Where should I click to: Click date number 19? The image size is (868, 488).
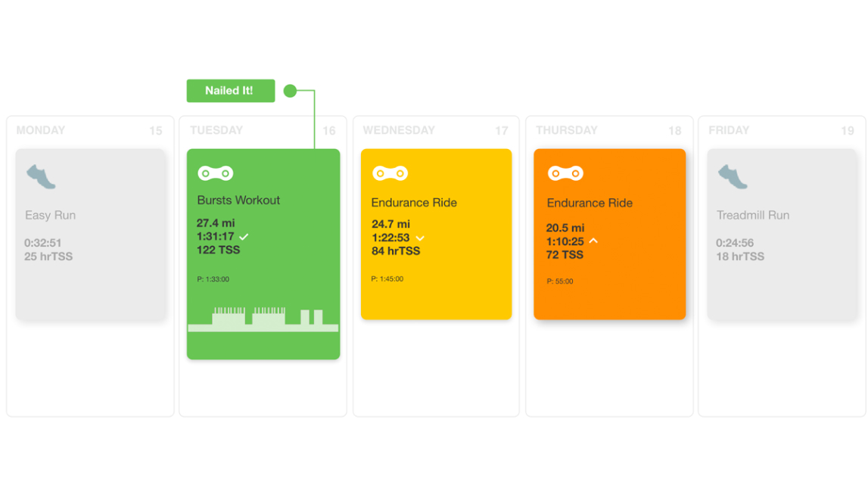click(848, 131)
